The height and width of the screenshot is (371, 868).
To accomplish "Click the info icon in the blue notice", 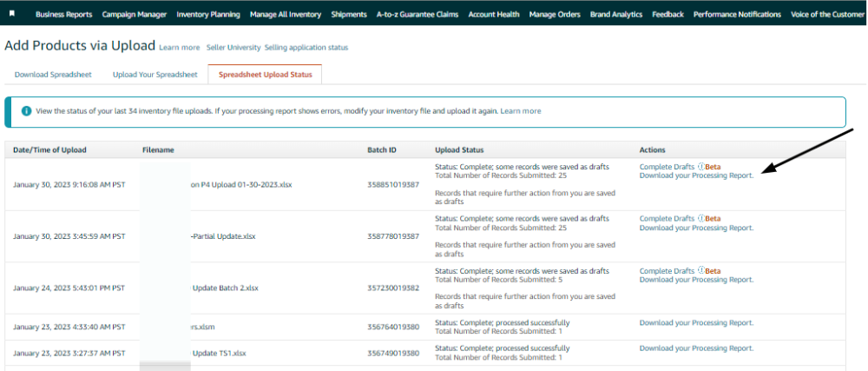I will [x=26, y=111].
